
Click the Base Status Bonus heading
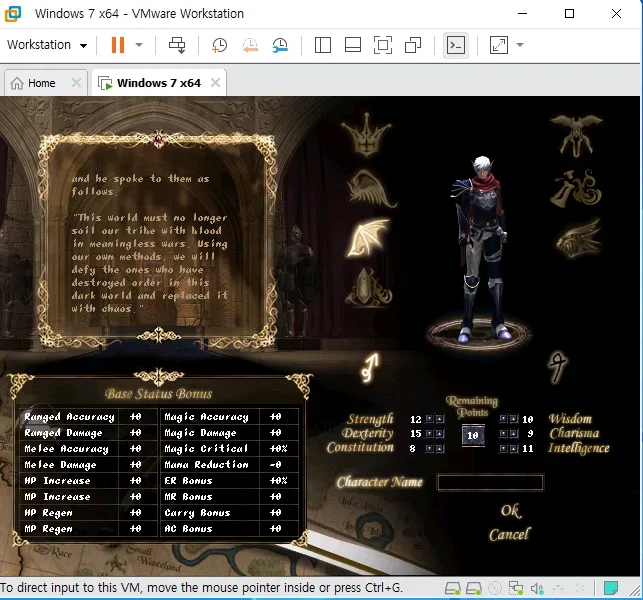click(159, 394)
